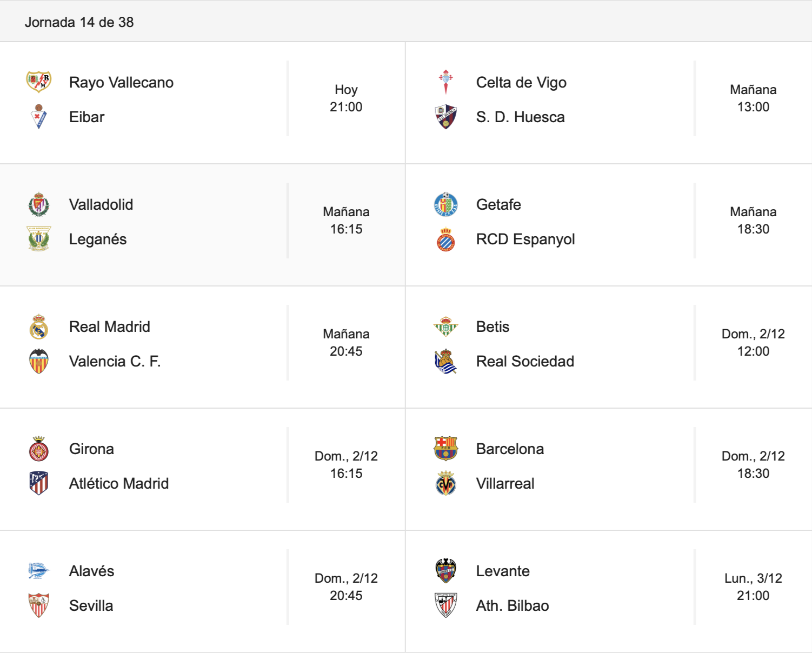Click the Getafe team badge
Screen dimensions: 812x653
446,204
